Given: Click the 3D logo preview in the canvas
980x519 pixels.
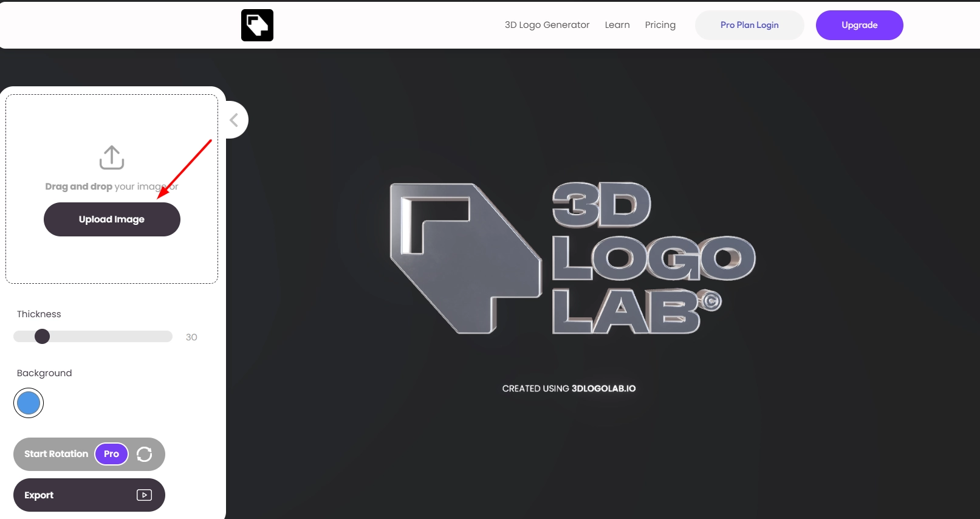Looking at the screenshot, I should click(x=572, y=258).
